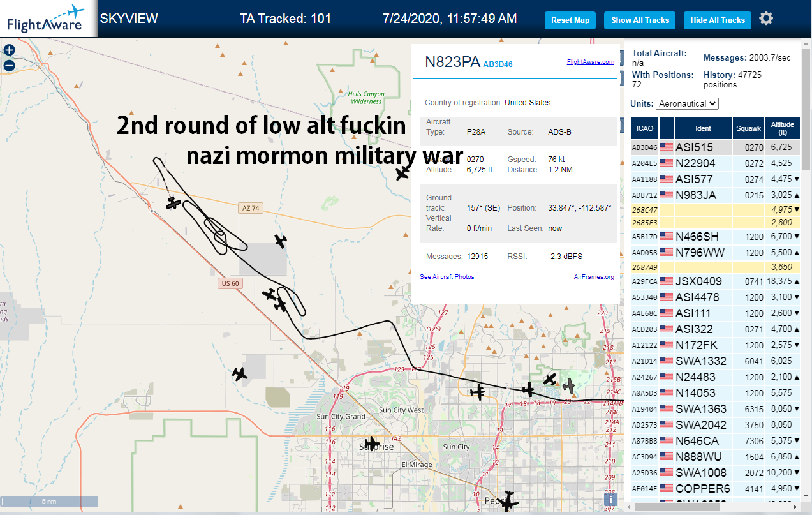812x515 pixels.
Task: Select the N24483 row
Action: click(715, 377)
